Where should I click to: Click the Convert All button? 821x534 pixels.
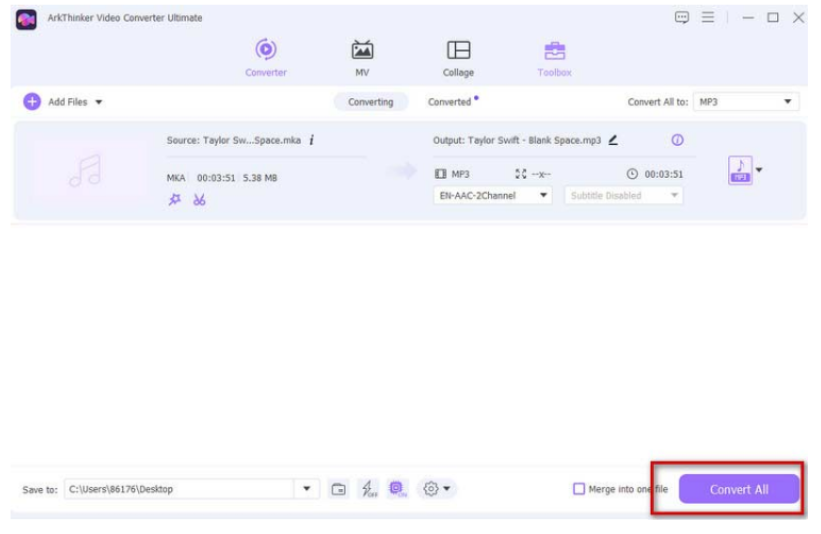[739, 489]
